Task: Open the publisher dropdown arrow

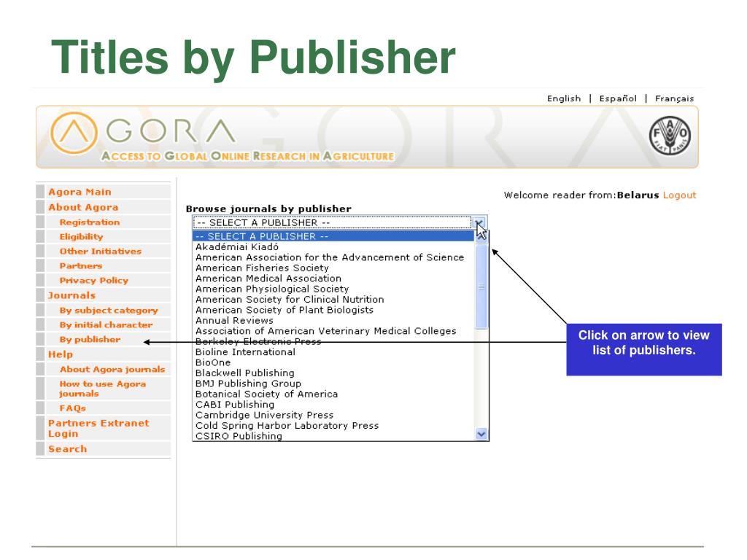Action: [x=479, y=222]
